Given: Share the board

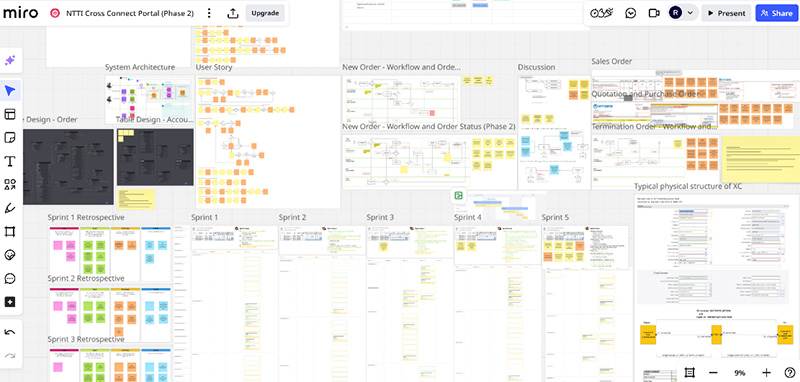Looking at the screenshot, I should point(776,13).
